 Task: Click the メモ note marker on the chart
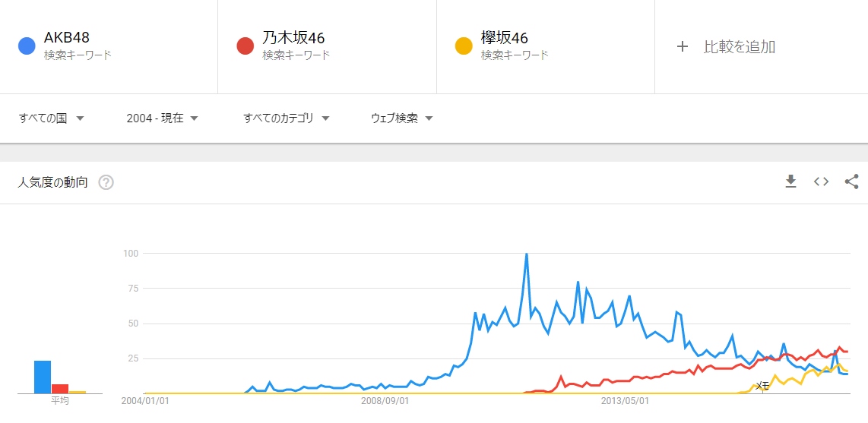[762, 386]
